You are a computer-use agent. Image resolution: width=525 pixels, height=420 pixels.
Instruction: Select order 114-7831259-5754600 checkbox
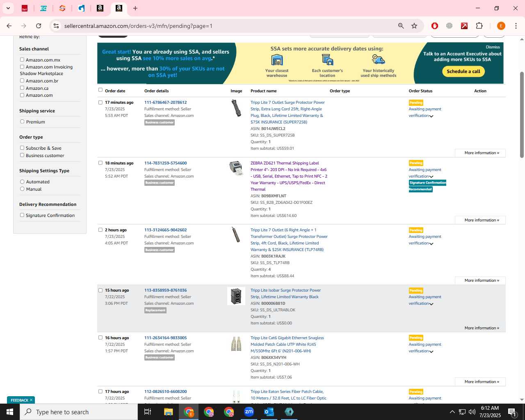[100, 163]
